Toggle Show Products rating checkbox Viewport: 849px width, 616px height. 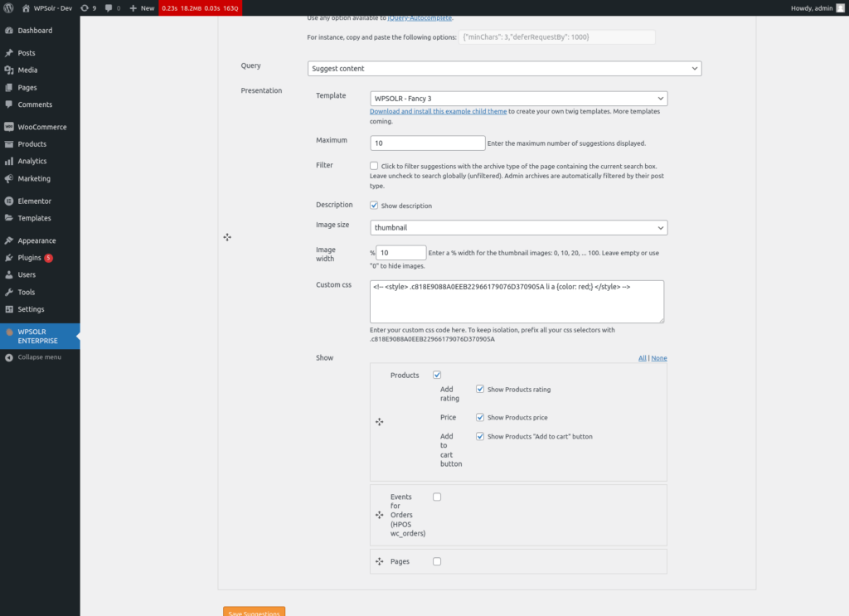pyautogui.click(x=480, y=389)
